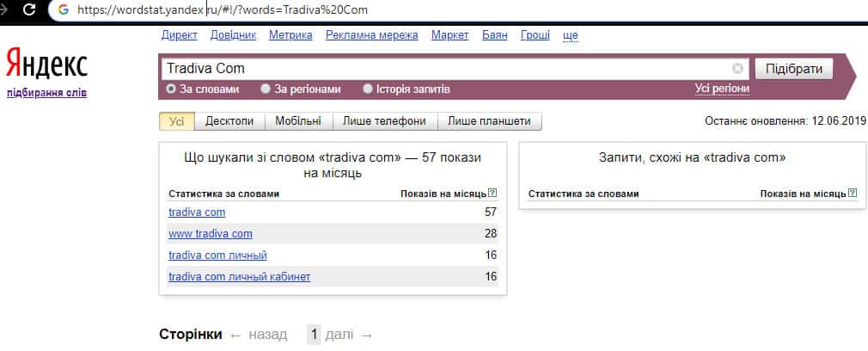Open help icon next to left 'Показів на місяць'
The width and height of the screenshot is (868, 351).
click(492, 194)
